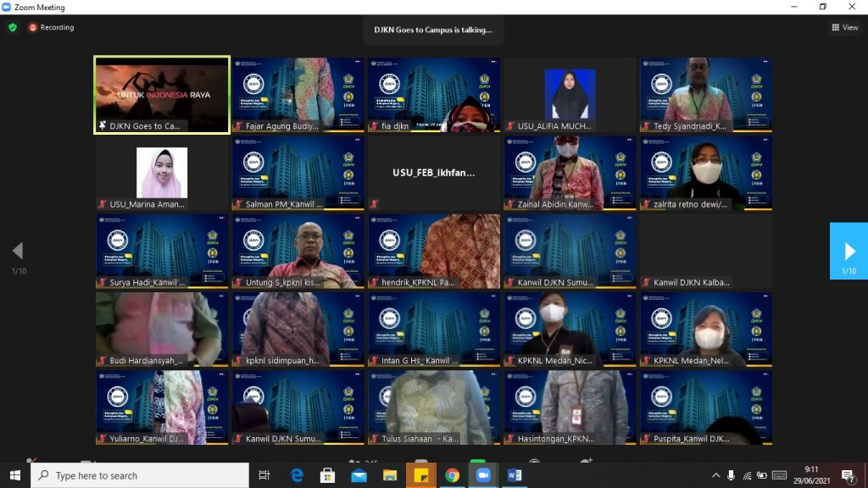This screenshot has width=868, height=488.
Task: Open the notification center icon
Action: click(848, 475)
